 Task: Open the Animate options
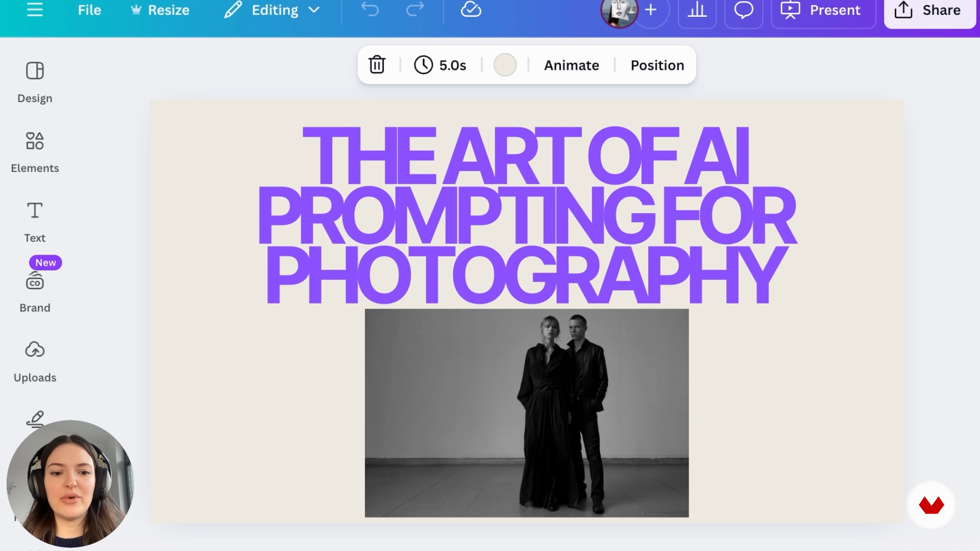coord(571,65)
